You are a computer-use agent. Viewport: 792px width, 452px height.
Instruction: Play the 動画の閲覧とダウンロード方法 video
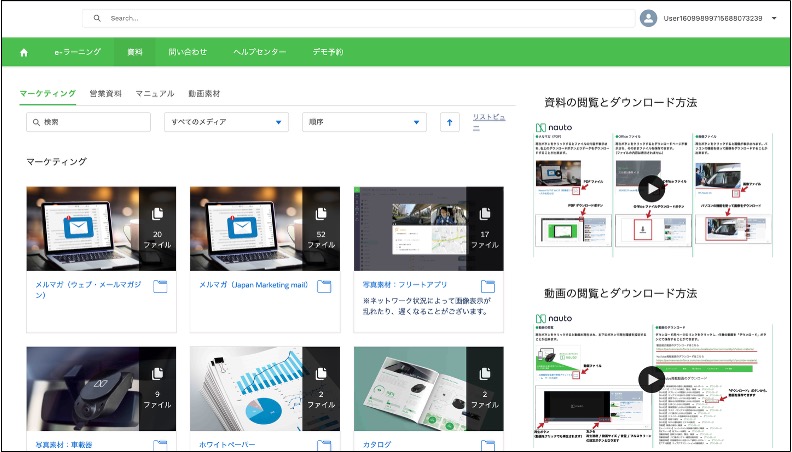[x=652, y=379]
